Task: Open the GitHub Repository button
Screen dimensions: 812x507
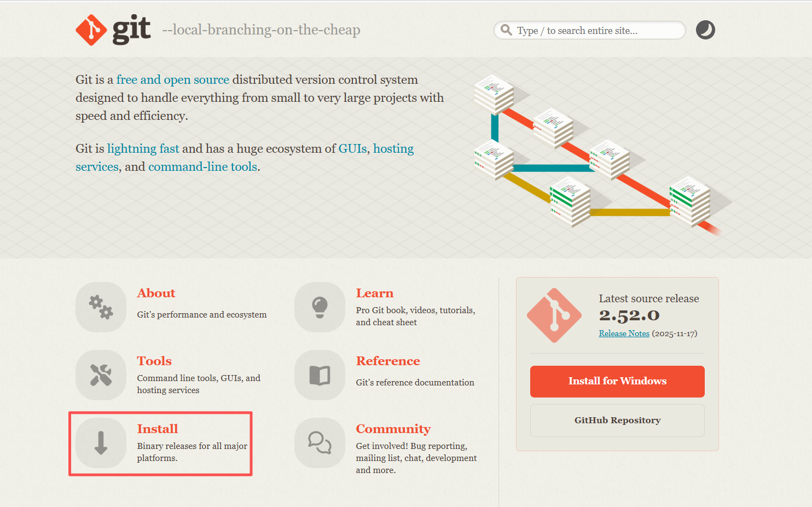Action: pos(617,420)
